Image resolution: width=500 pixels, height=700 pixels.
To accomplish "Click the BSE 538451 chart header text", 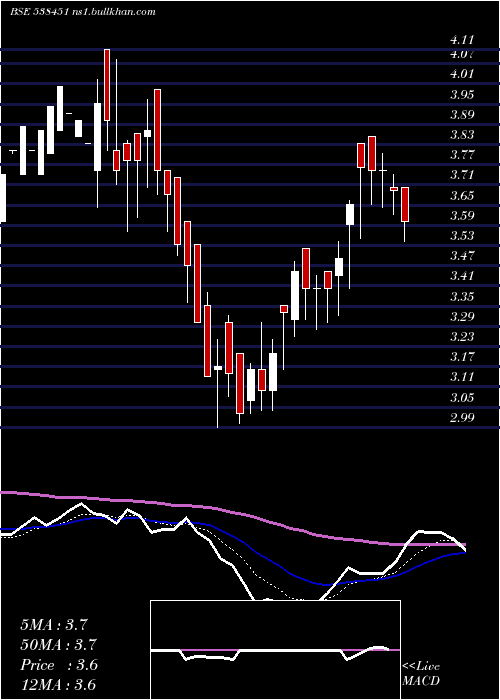I will (83, 12).
